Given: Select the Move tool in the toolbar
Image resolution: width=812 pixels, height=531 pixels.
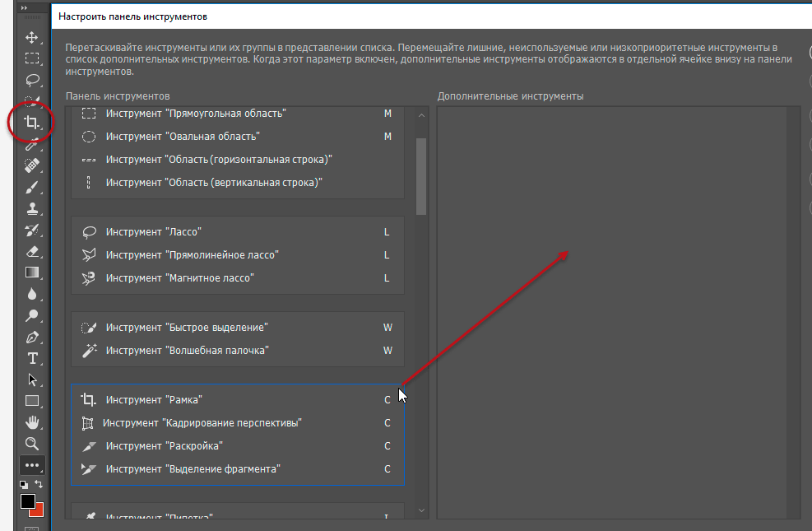Looking at the screenshot, I should (33, 37).
